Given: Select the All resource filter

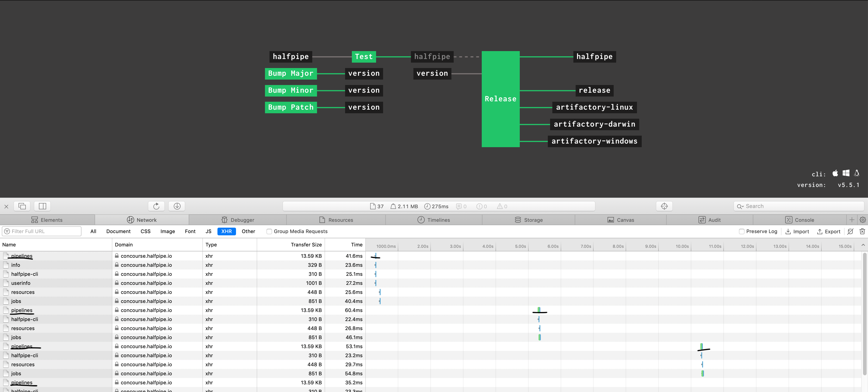Looking at the screenshot, I should [x=93, y=231].
